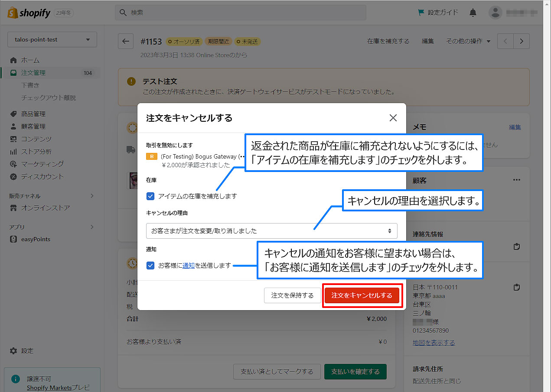Copy the shipping address clipboard icon
The image size is (551, 392).
pos(516,287)
